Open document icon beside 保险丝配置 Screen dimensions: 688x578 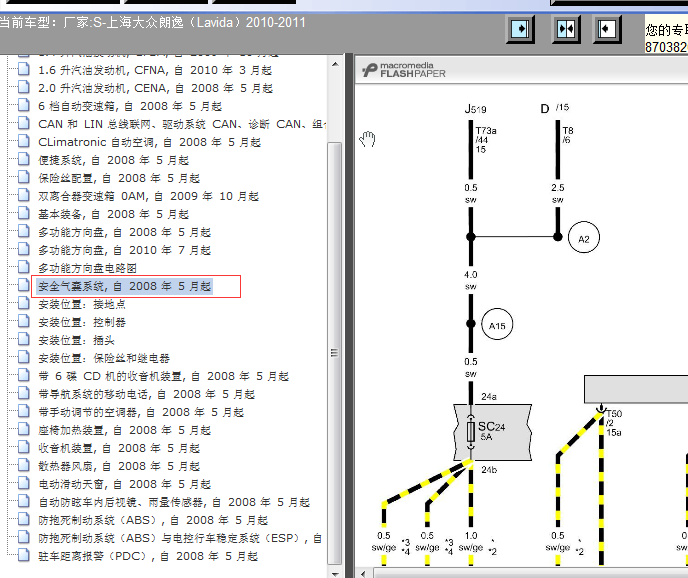click(24, 178)
